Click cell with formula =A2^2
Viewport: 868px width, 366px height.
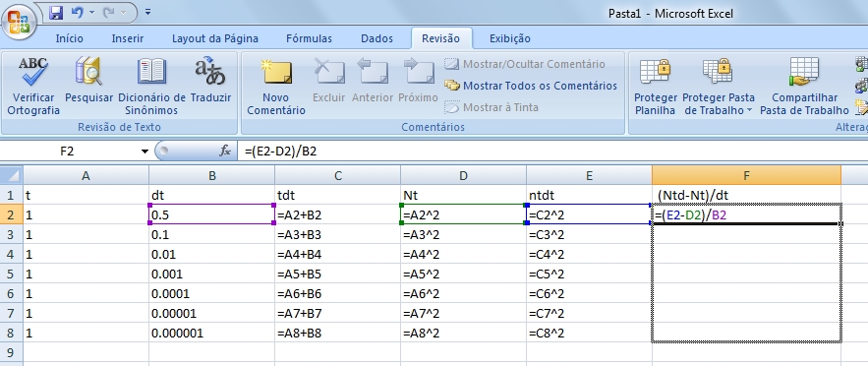463,214
